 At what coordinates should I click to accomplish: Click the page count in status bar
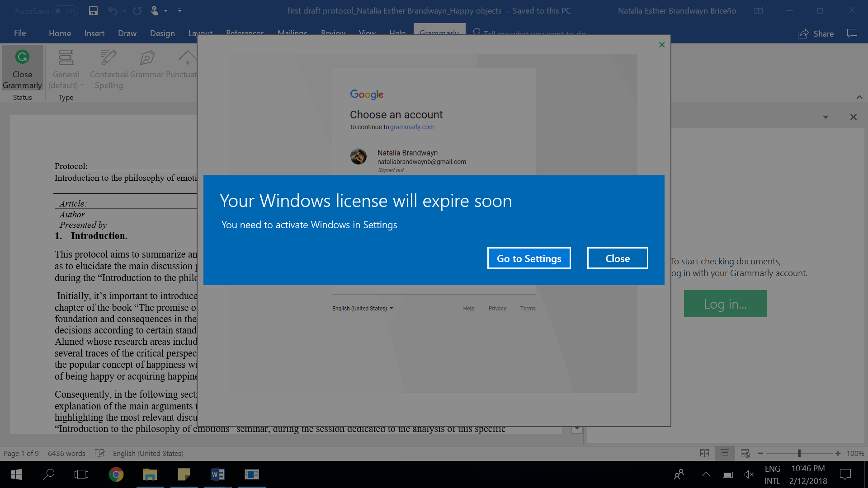click(21, 453)
